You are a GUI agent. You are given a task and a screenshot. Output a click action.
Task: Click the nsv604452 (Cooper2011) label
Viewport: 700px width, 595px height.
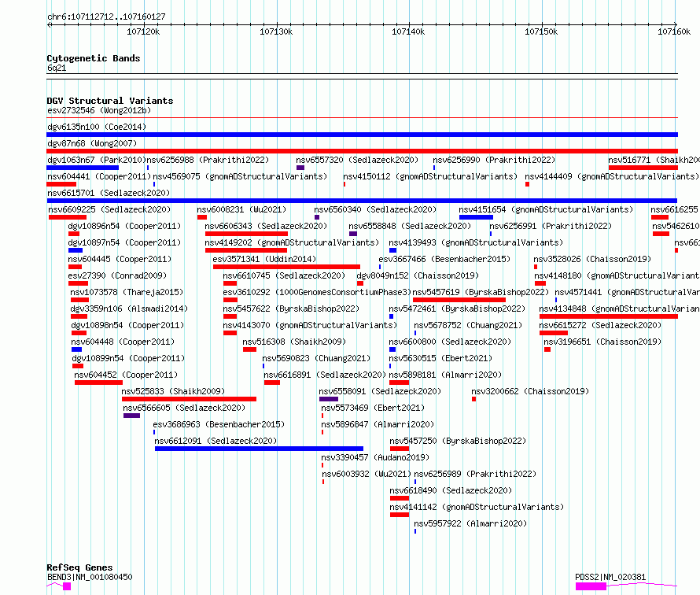tap(126, 375)
